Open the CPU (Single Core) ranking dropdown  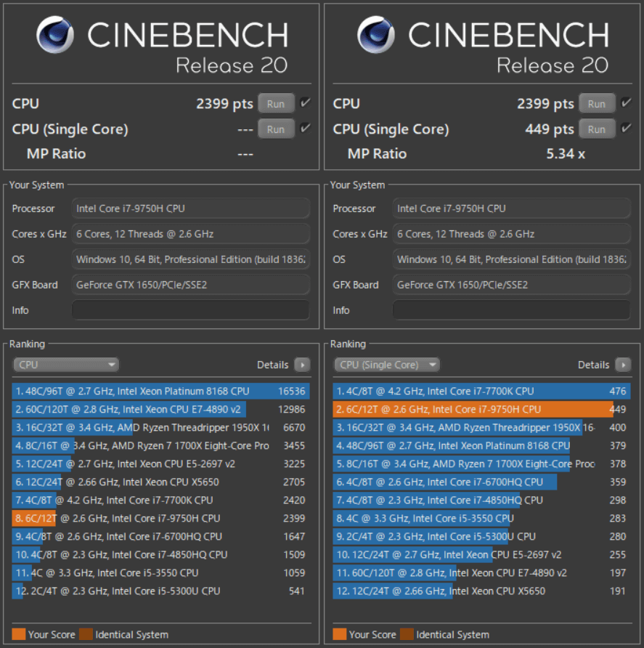click(x=387, y=365)
